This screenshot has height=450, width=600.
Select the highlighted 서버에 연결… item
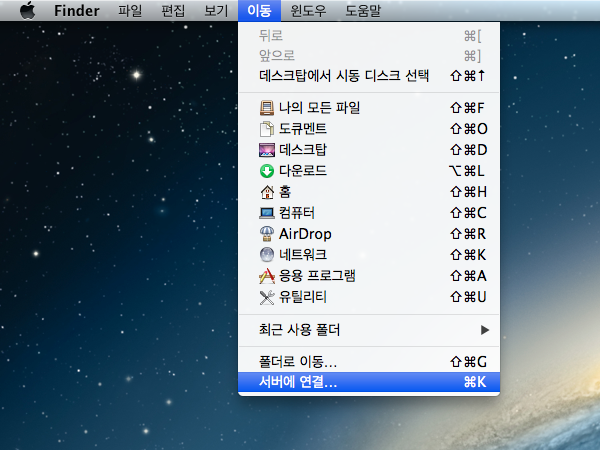point(369,382)
